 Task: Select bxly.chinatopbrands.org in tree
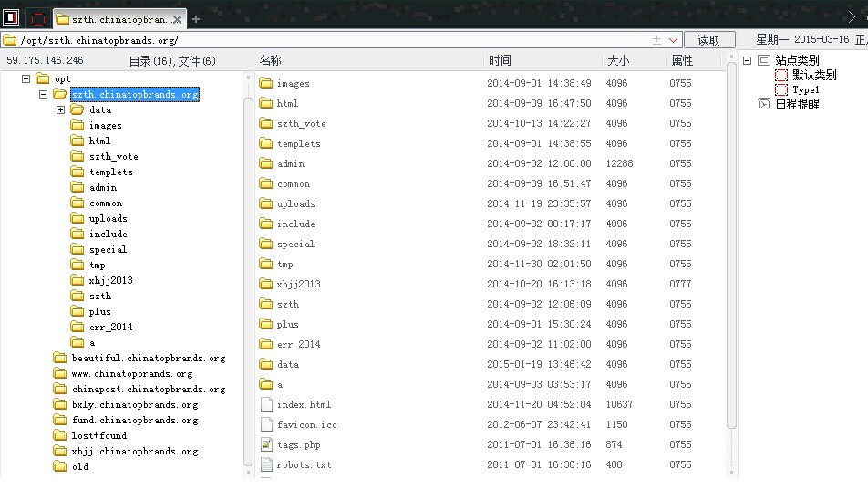point(135,404)
